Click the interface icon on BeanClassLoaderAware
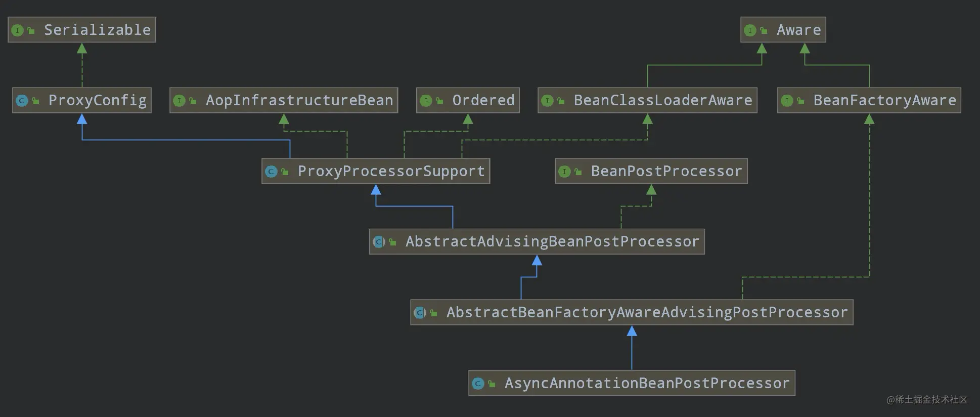 coord(547,101)
